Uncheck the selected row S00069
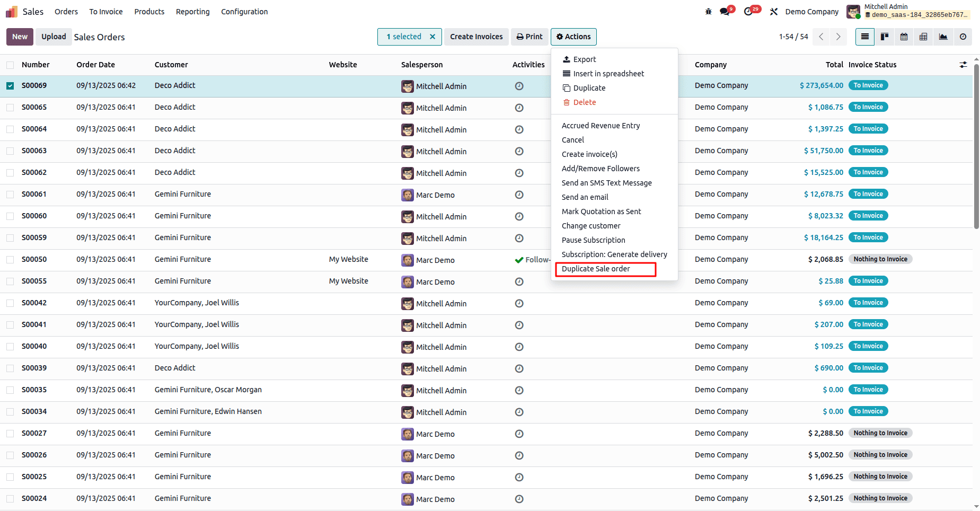Image resolution: width=980 pixels, height=511 pixels. 10,85
